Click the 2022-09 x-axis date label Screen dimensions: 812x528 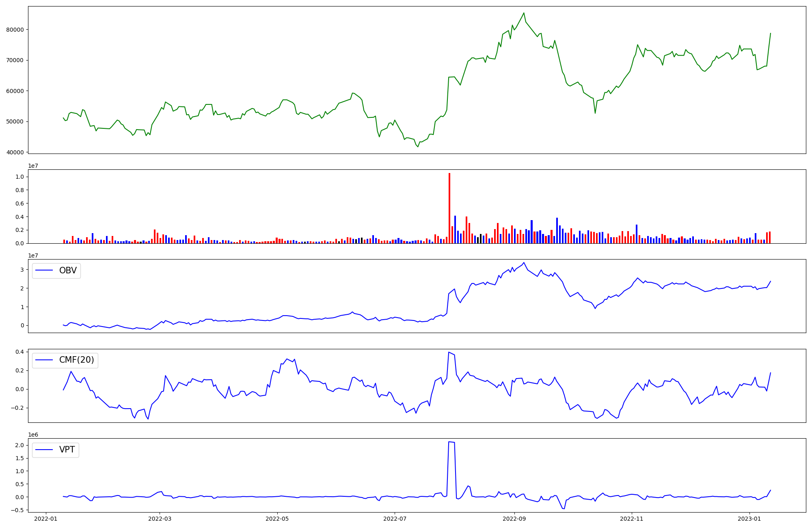pos(514,519)
